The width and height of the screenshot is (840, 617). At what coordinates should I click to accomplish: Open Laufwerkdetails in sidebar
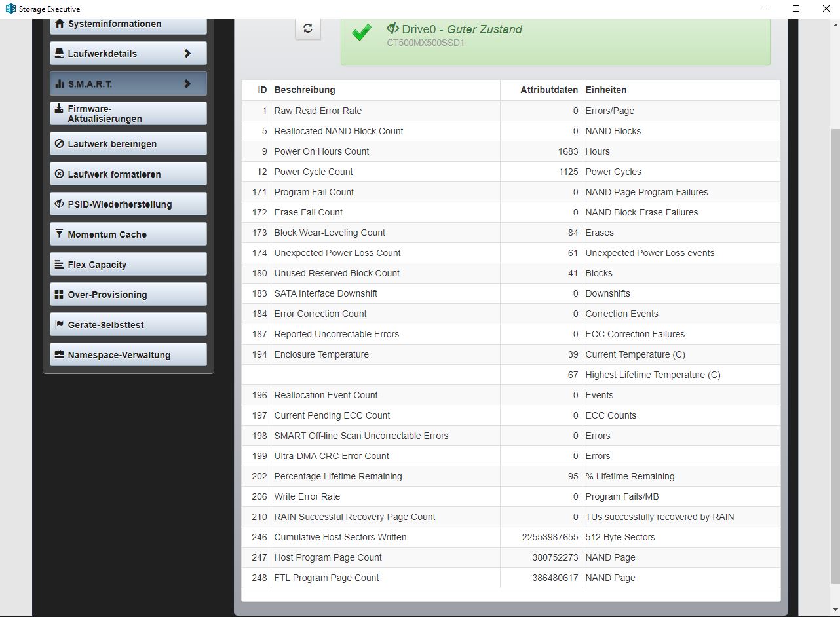coord(128,54)
